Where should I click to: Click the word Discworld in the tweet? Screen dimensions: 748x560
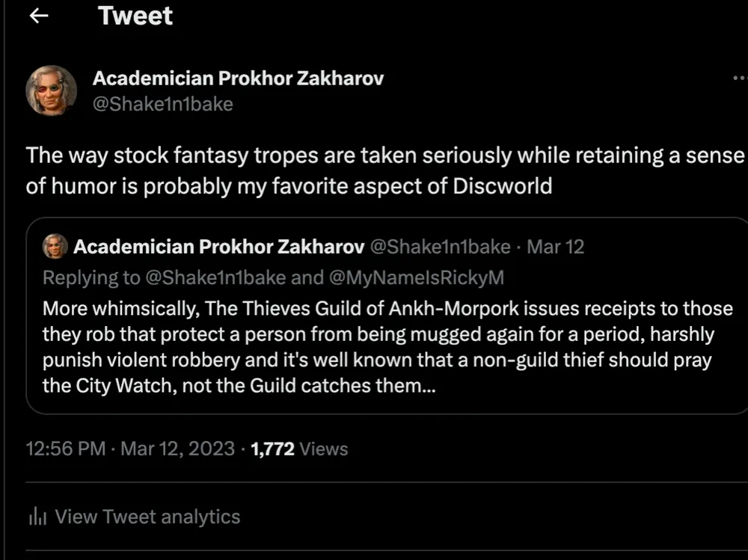point(502,186)
